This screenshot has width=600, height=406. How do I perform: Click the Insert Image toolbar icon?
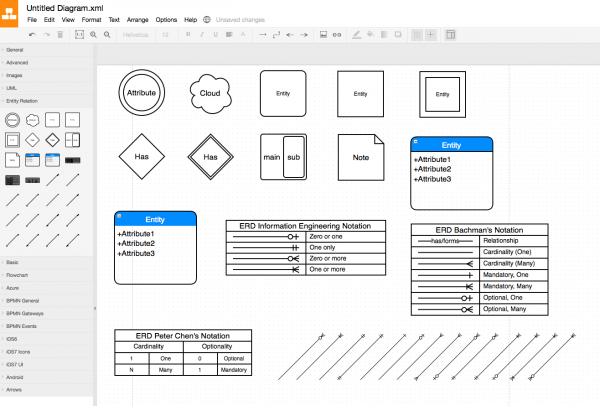(x=323, y=34)
